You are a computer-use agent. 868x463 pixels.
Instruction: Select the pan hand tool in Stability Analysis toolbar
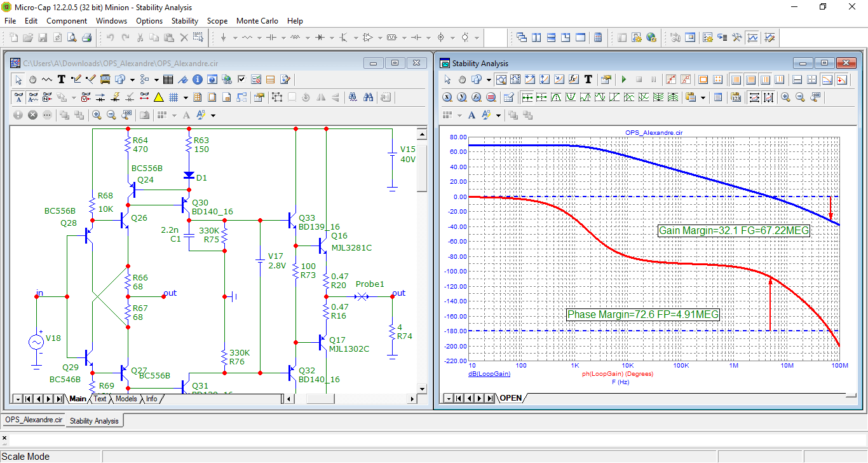463,79
